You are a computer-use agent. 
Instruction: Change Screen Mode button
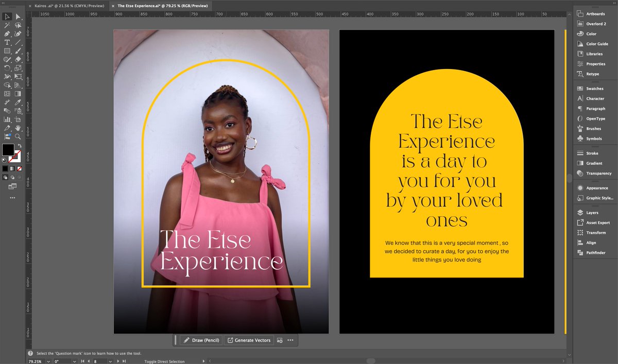(x=12, y=186)
